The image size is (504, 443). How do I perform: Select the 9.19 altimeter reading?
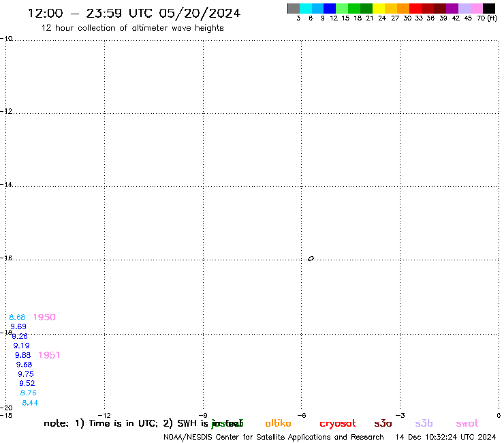[22, 346]
